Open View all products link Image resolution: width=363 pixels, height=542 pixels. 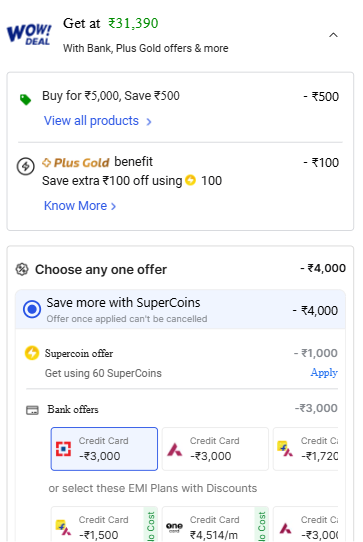pyautogui.click(x=91, y=121)
